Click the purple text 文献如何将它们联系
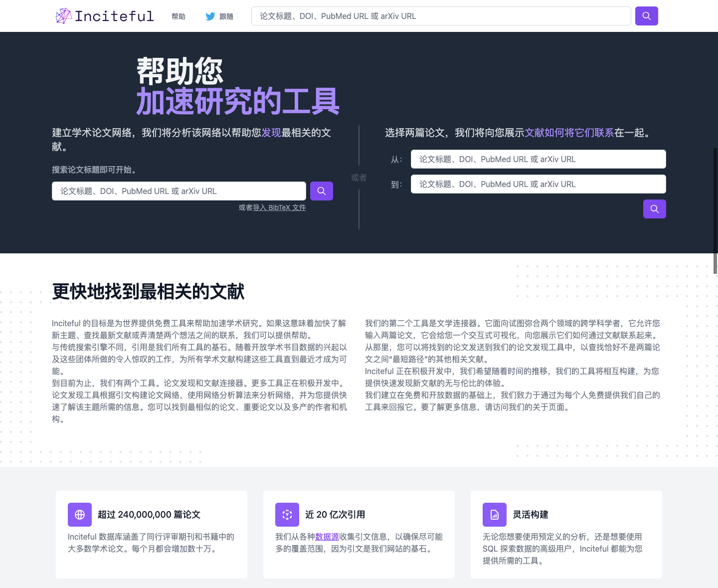Image resolution: width=718 pixels, height=588 pixels. (x=569, y=133)
